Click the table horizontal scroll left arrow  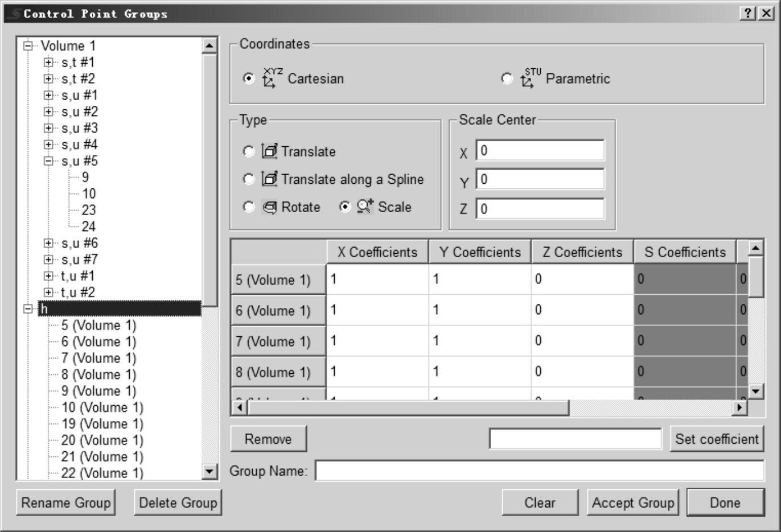[x=239, y=407]
